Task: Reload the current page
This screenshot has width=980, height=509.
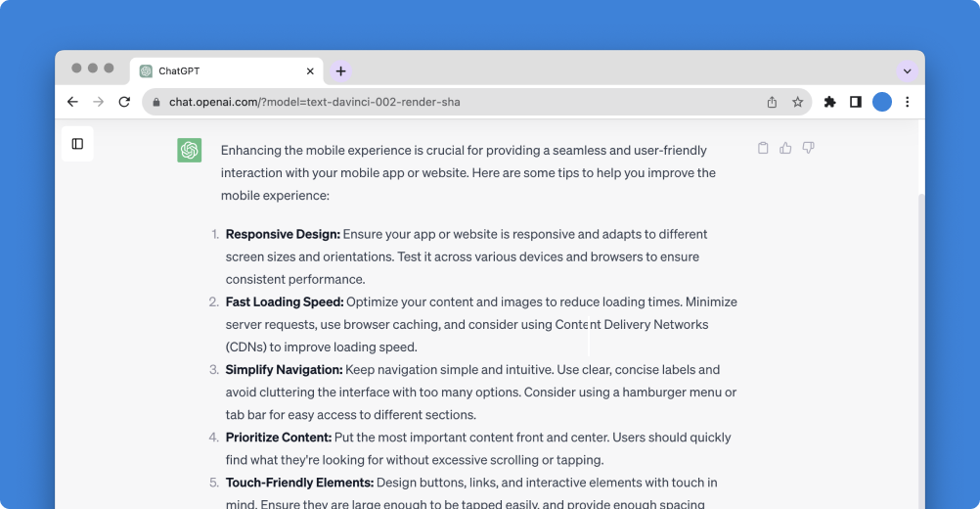Action: pos(124,102)
